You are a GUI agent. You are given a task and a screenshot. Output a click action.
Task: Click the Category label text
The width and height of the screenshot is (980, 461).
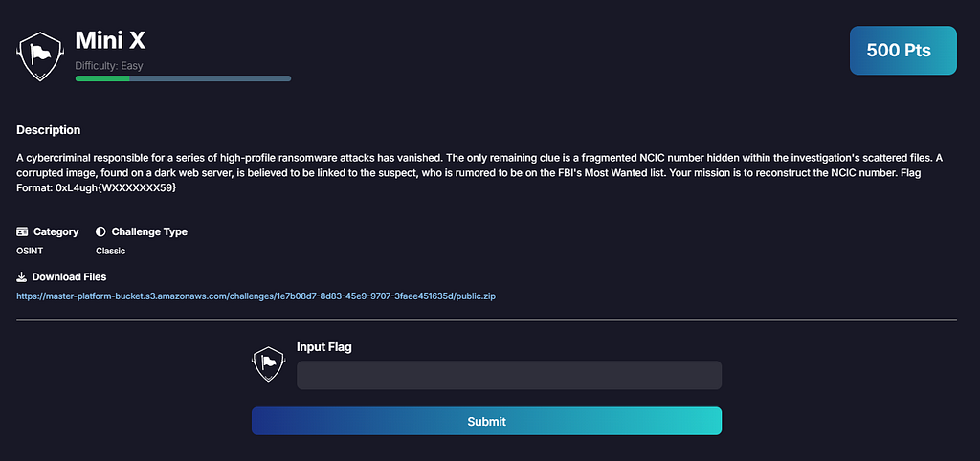pyautogui.click(x=56, y=231)
